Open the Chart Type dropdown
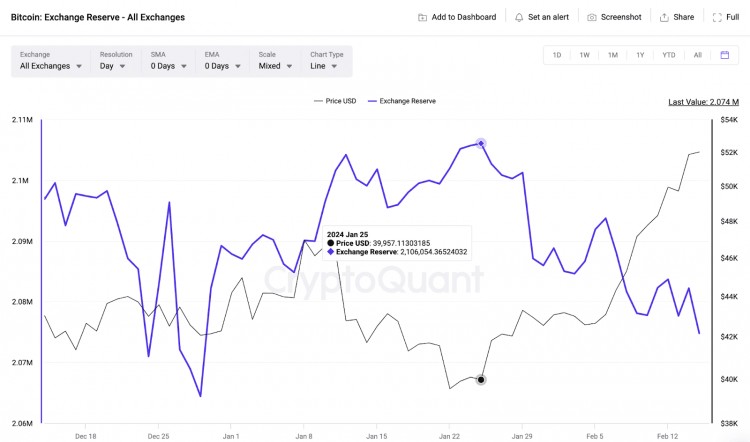 328,66
